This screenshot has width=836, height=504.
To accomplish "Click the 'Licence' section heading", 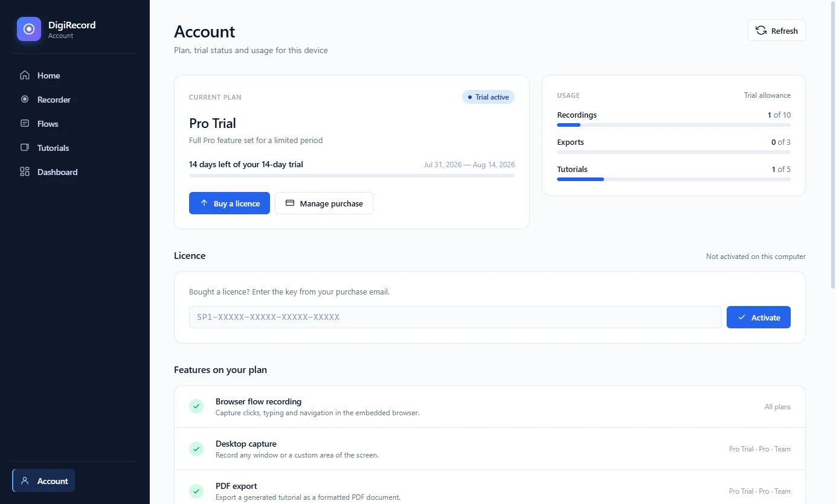I will click(x=190, y=255).
